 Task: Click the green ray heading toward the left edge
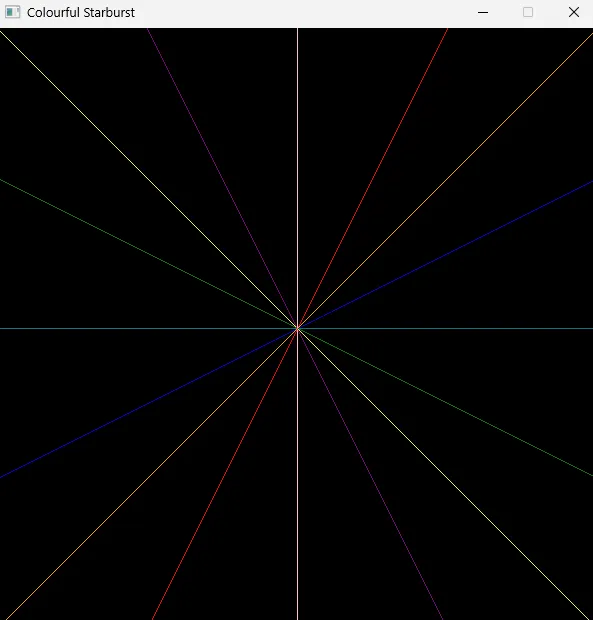pos(148,254)
